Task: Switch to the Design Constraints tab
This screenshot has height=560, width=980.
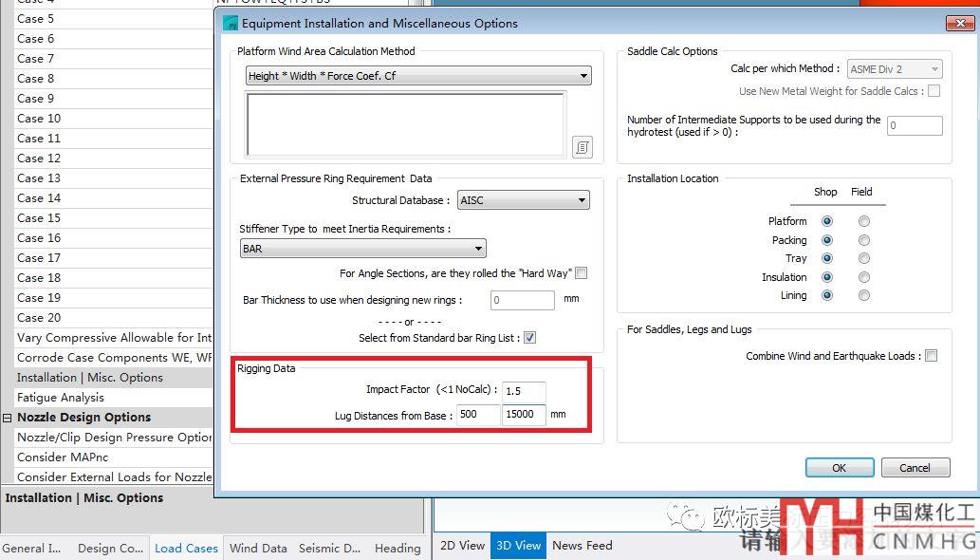Action: click(x=110, y=548)
